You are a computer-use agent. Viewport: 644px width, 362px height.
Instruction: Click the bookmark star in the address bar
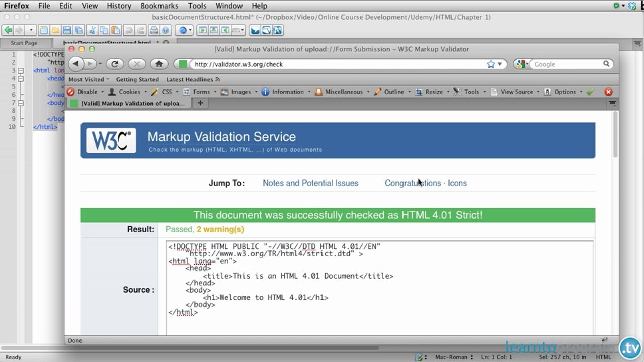point(491,64)
